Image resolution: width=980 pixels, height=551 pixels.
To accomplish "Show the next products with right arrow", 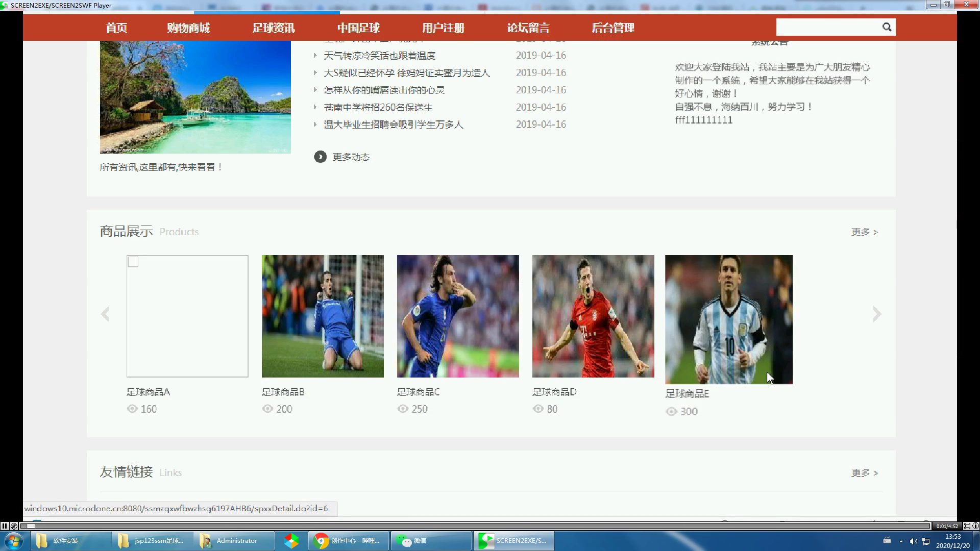I will point(877,314).
